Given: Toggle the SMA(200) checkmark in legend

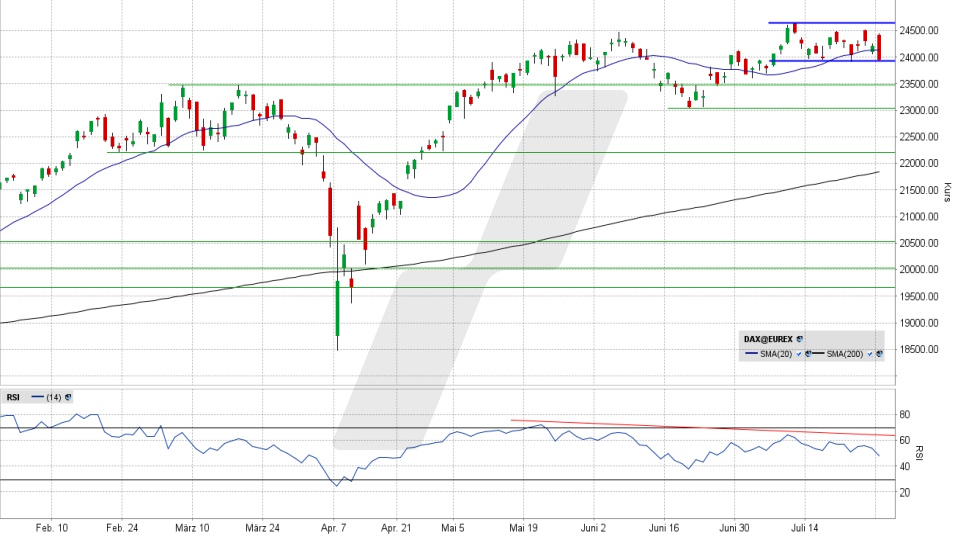Looking at the screenshot, I should click(870, 354).
